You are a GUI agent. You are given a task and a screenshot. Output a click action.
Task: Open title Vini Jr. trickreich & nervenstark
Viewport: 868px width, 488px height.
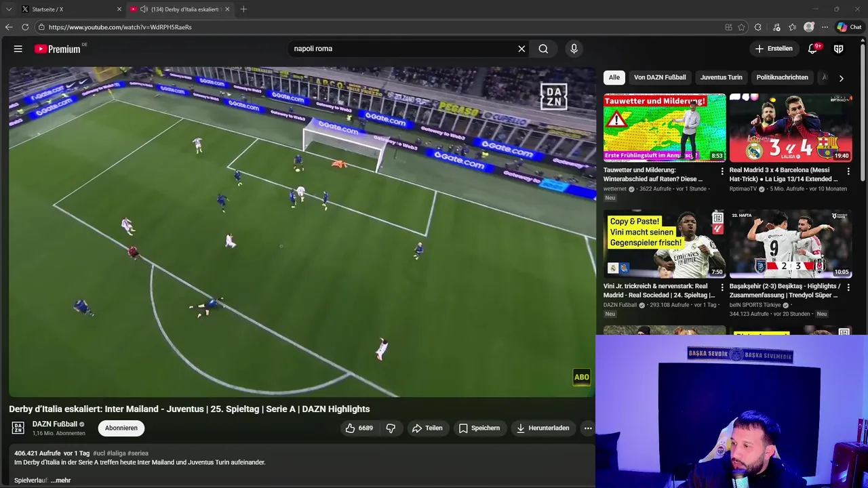click(x=659, y=291)
